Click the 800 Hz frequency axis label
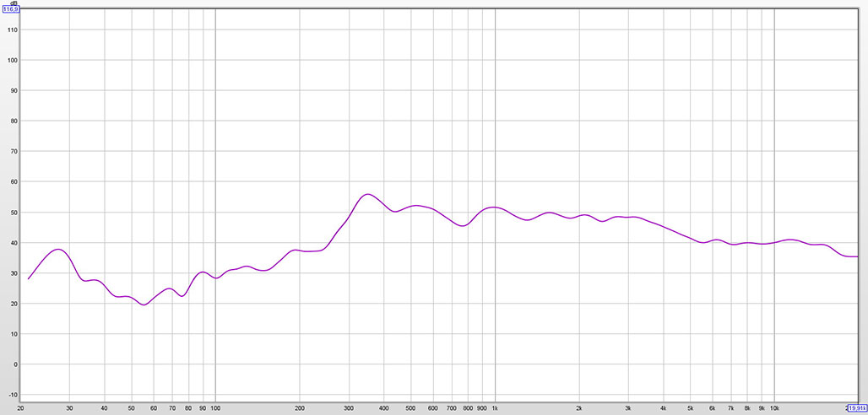 tap(468, 407)
